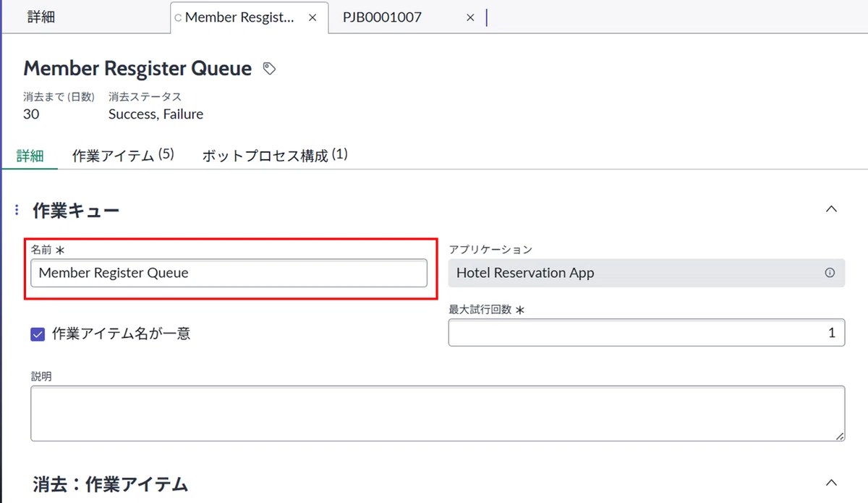868x503 pixels.
Task: Click the 作業キュー section title
Action: [x=76, y=211]
